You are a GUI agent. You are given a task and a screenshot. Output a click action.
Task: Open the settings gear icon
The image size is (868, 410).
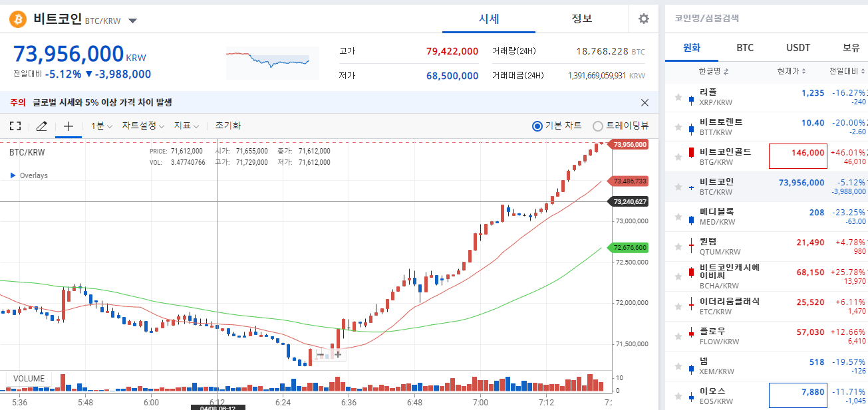click(x=643, y=19)
